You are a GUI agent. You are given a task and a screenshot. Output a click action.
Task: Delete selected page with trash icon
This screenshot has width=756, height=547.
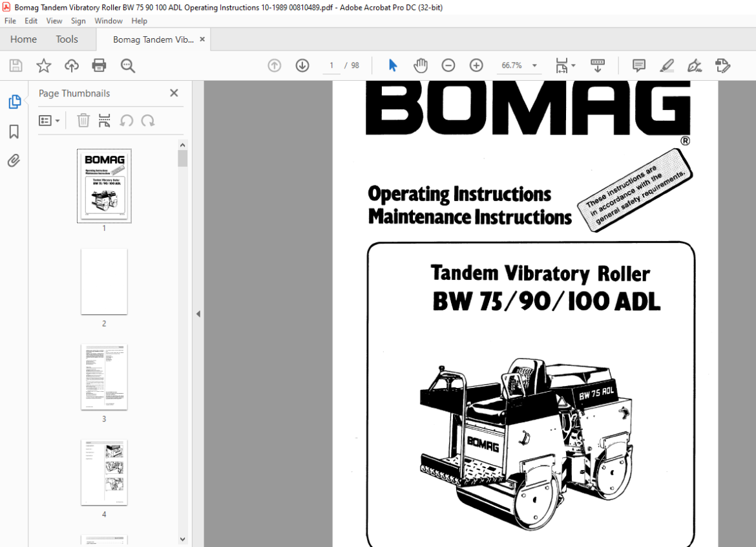point(83,120)
